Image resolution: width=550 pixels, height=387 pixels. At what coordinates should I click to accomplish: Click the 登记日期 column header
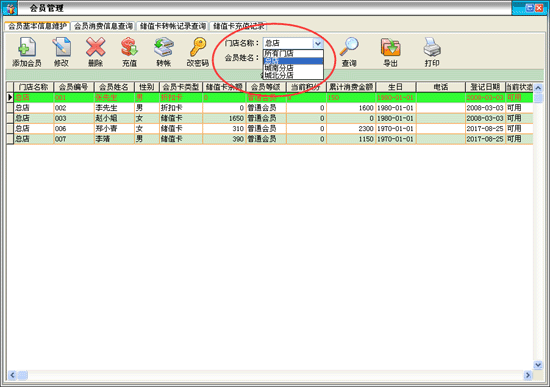coord(485,87)
